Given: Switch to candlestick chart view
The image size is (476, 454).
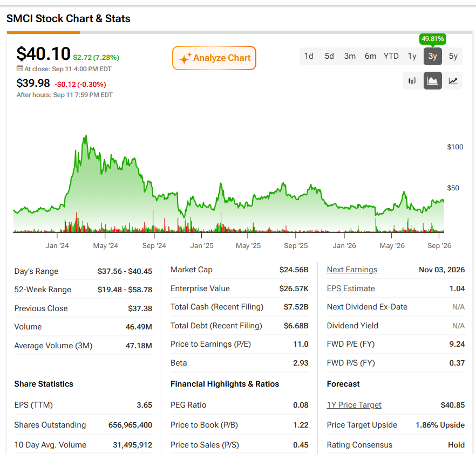Looking at the screenshot, I should 412,81.
